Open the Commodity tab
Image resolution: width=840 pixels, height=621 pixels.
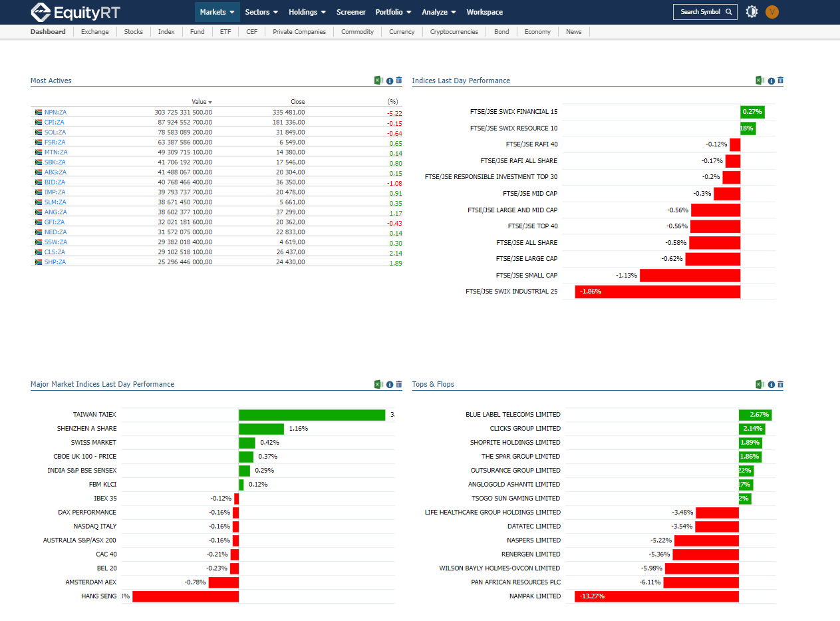(x=358, y=32)
